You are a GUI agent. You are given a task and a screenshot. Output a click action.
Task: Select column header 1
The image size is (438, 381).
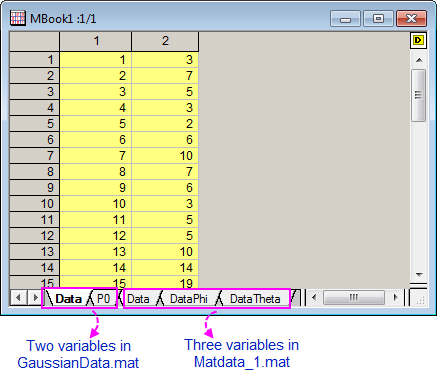tap(96, 42)
